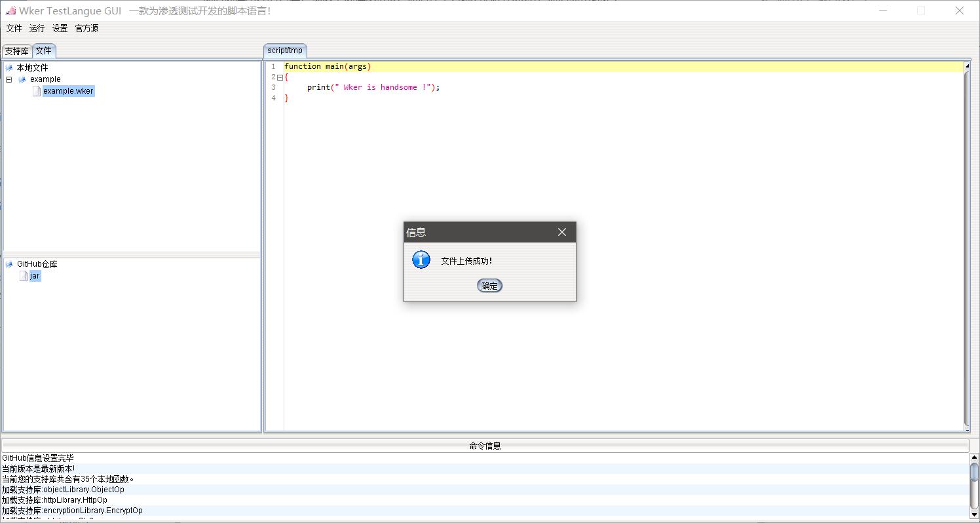Select the 文件 tab in the left panel
980x523 pixels.
[x=44, y=50]
